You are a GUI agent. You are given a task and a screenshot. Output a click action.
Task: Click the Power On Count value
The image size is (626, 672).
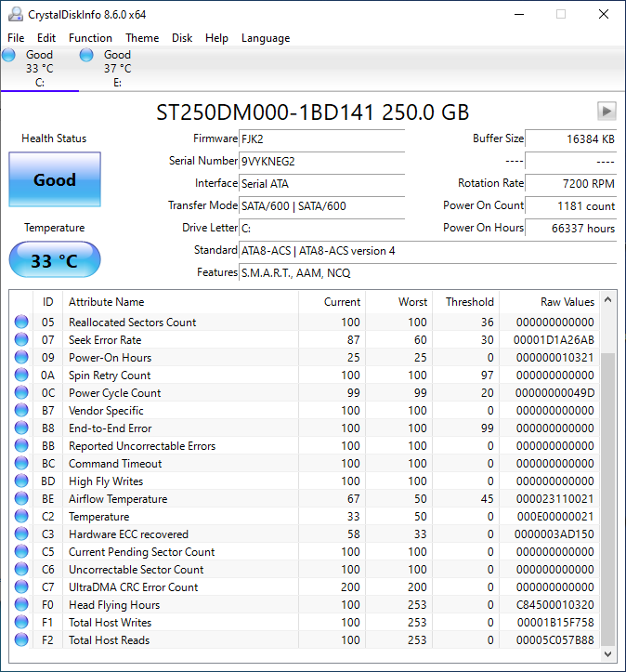click(571, 206)
